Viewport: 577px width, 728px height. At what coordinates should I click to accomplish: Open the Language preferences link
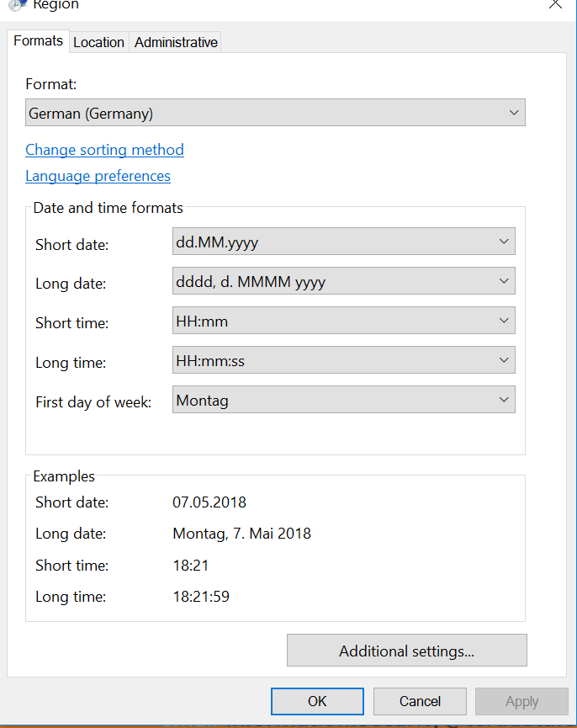98,176
